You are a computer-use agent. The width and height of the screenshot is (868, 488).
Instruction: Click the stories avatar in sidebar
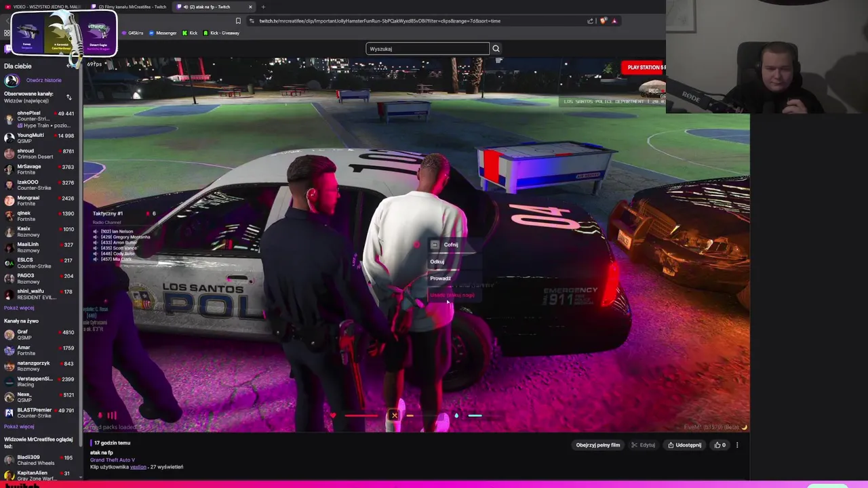11,80
